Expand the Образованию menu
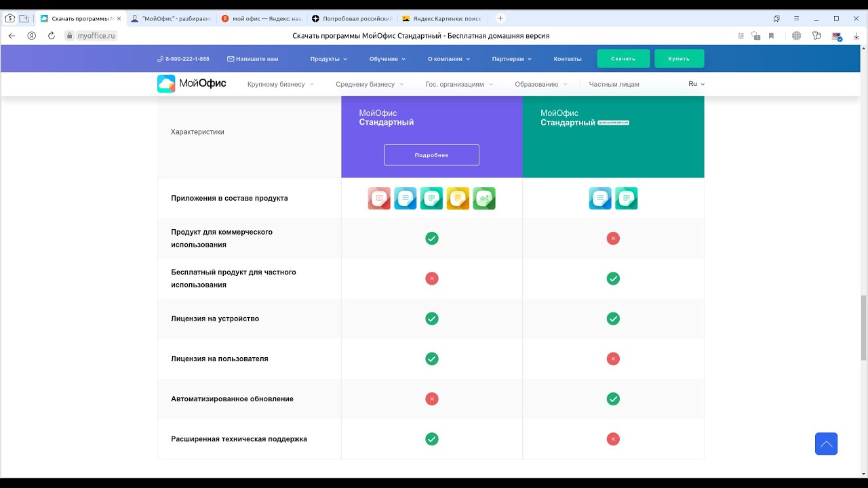868x488 pixels. point(540,84)
